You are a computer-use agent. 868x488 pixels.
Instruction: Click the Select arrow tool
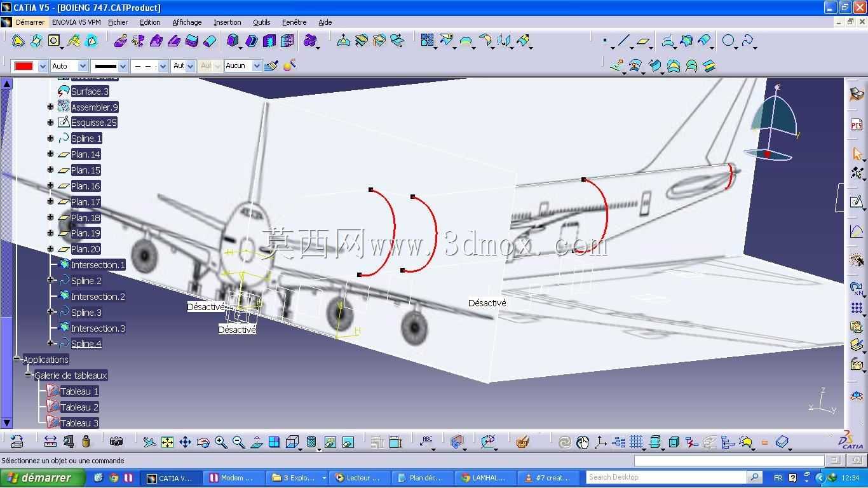click(x=857, y=154)
